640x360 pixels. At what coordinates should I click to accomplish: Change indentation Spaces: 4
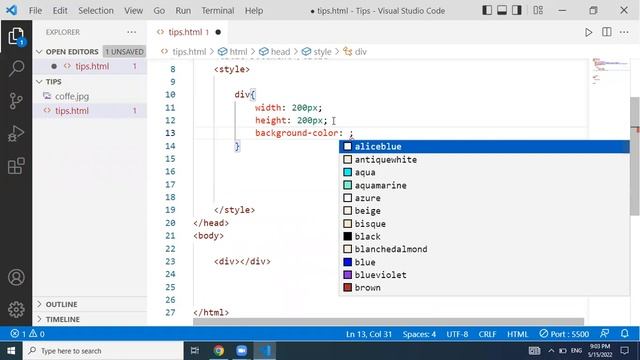click(419, 334)
